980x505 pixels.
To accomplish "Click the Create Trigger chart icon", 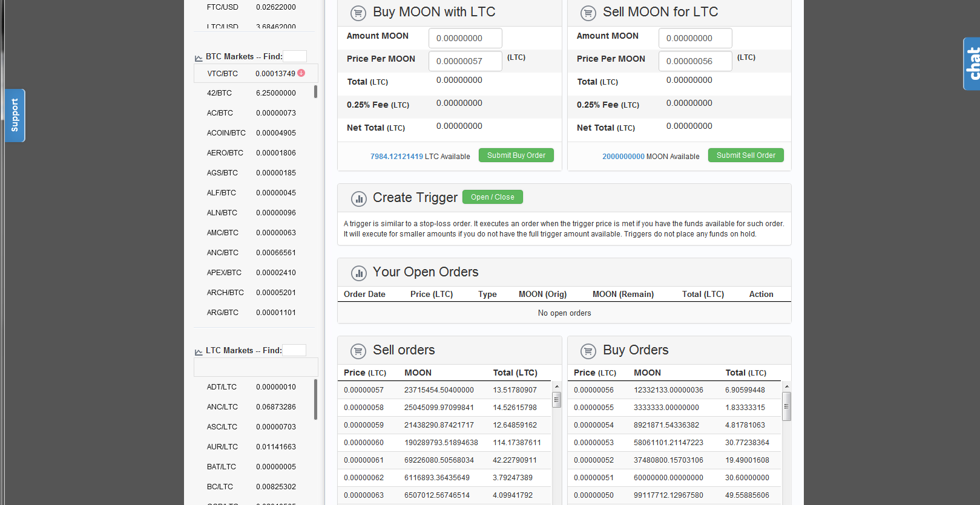I will point(359,198).
